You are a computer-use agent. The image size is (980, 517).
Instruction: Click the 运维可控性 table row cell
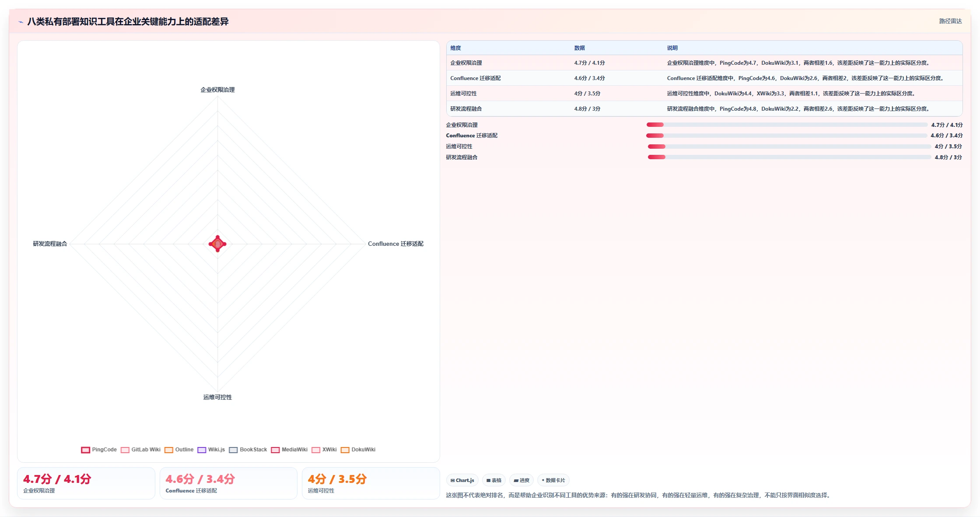click(463, 94)
